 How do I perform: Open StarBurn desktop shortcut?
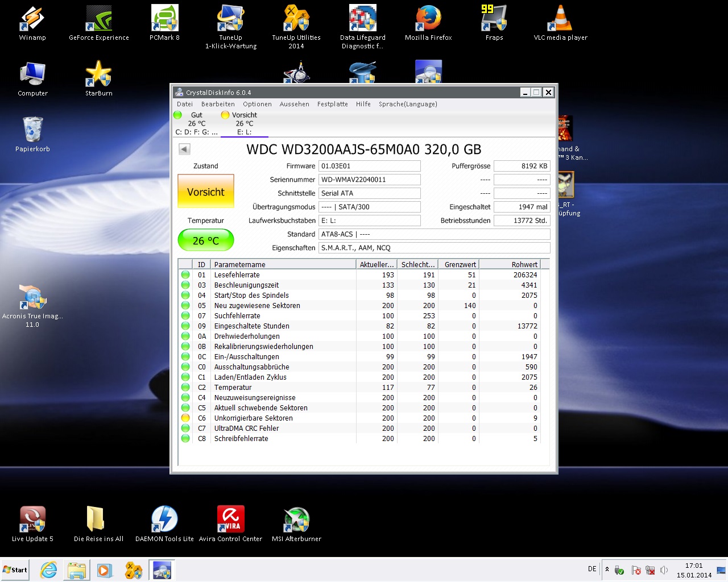99,78
